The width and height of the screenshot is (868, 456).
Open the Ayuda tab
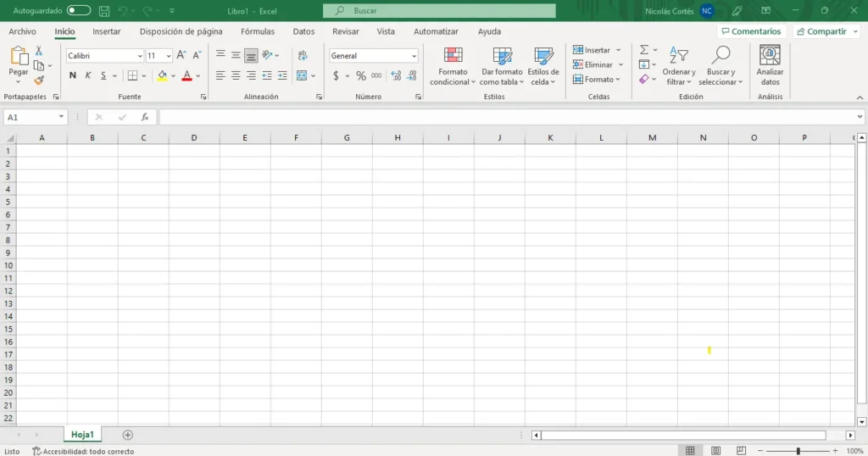click(x=489, y=31)
